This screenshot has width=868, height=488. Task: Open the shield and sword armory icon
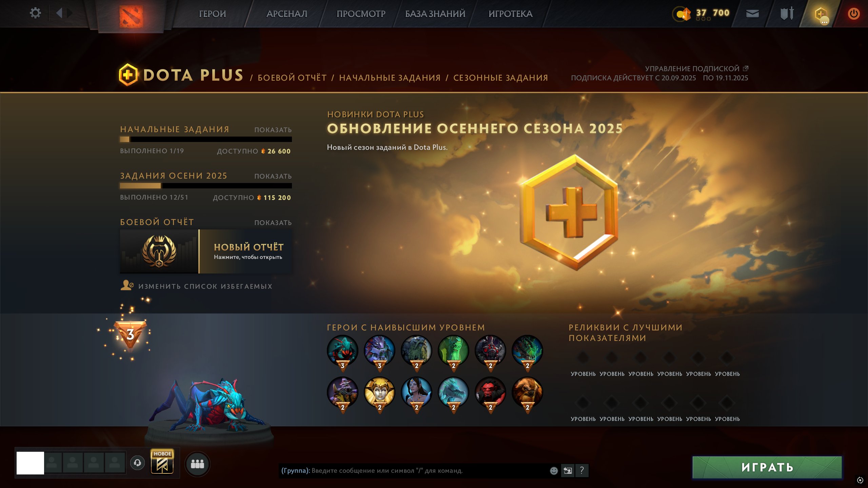(x=787, y=14)
